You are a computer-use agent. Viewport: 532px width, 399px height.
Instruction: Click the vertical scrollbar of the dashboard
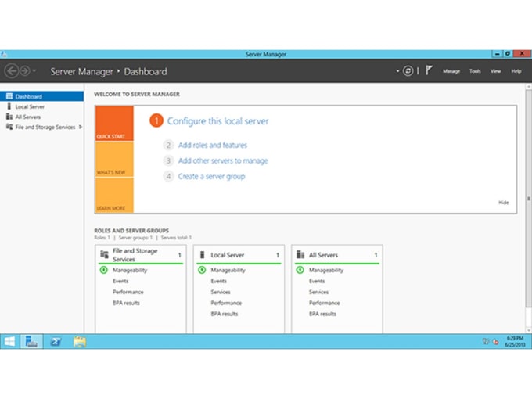coord(529,199)
